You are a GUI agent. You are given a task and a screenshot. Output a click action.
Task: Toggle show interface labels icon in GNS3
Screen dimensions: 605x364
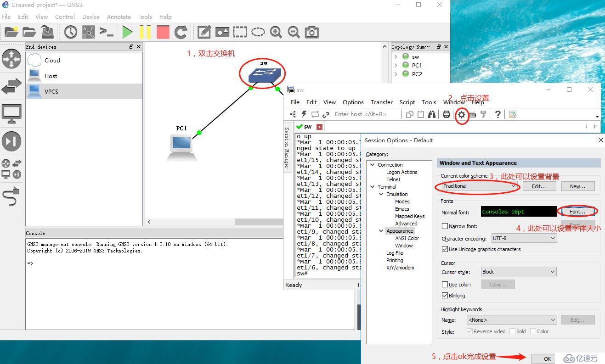click(89, 32)
